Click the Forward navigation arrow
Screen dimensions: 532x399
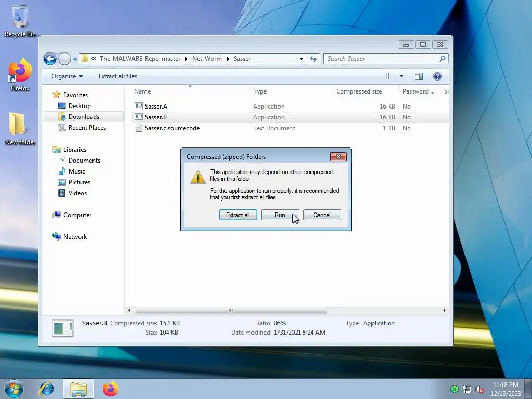[x=64, y=59]
